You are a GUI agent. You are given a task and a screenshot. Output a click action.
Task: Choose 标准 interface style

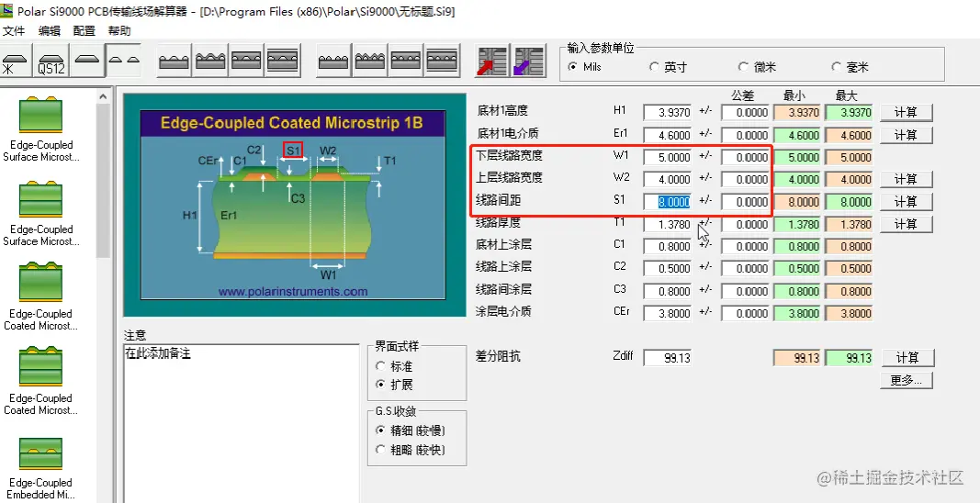394,367
